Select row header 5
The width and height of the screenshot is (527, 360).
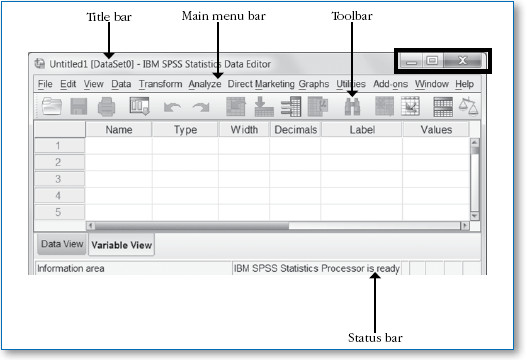59,212
